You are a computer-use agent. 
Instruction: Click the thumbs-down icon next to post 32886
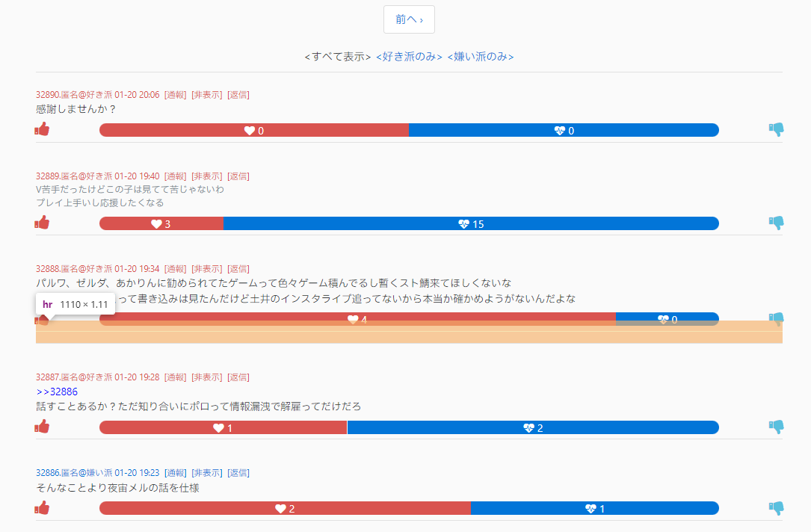[x=776, y=507]
